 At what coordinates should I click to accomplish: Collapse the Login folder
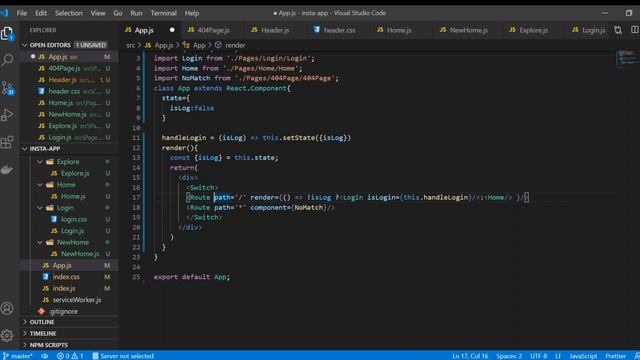click(x=40, y=208)
